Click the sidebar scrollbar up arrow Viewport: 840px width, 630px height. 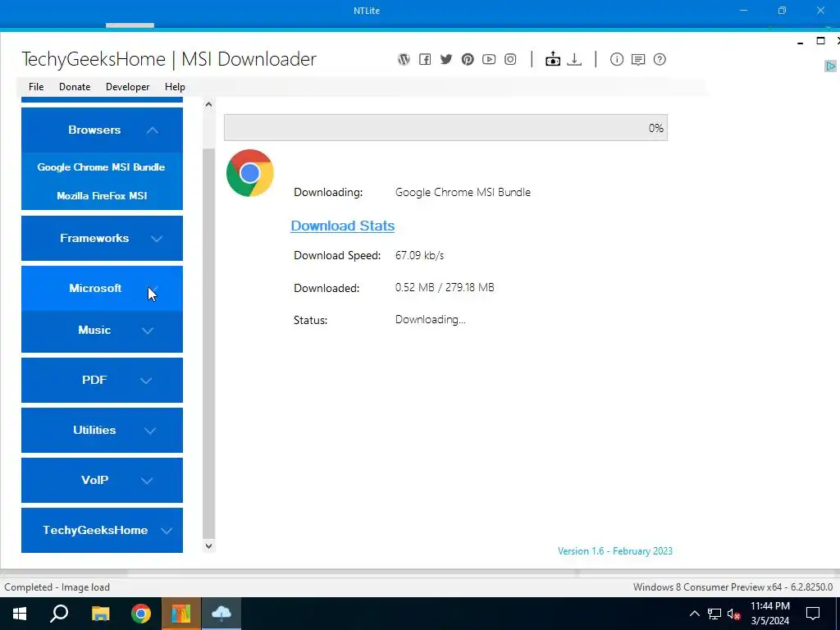pos(209,104)
